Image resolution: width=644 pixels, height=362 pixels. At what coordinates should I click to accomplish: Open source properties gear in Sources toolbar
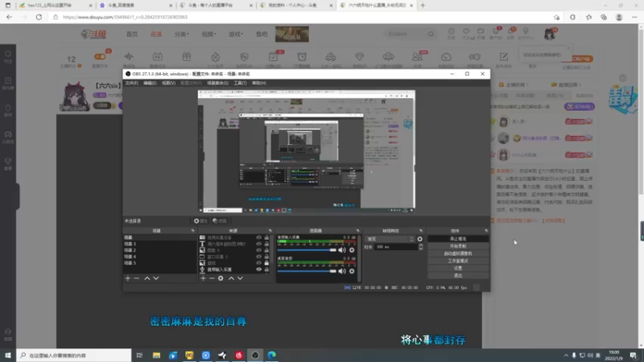221,278
